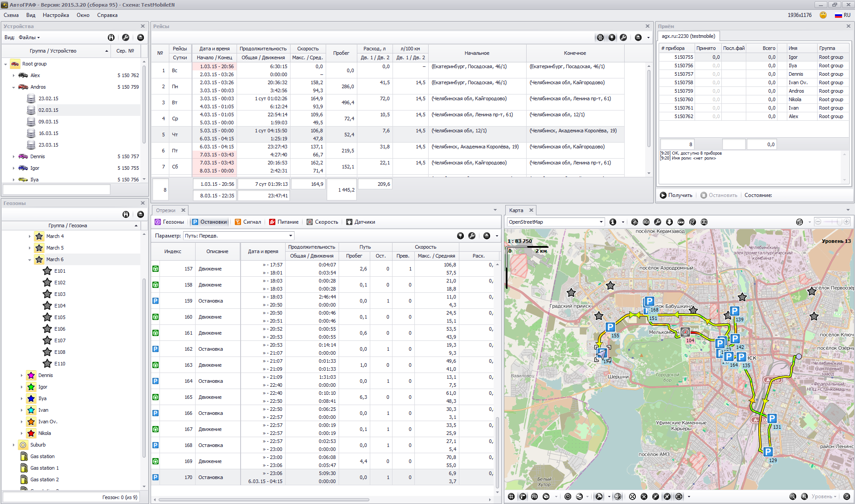Click wrench icon in Отрезки parameter row
The width and height of the screenshot is (855, 504).
472,236
